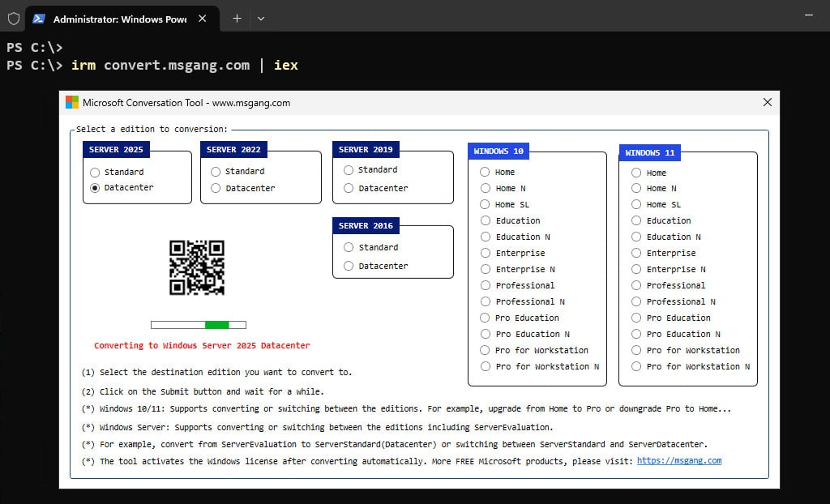The image size is (830, 504).
Task: Click the PowerShell icon on the tab
Action: [x=39, y=19]
